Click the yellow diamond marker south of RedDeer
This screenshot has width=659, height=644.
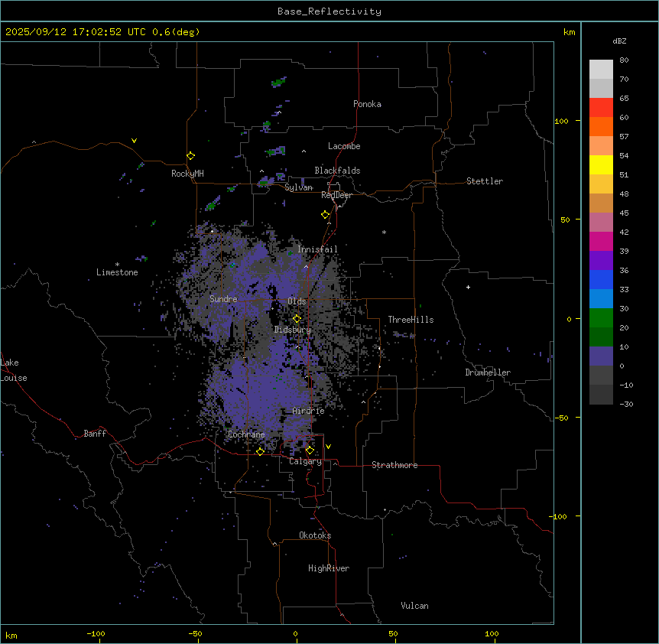(326, 215)
